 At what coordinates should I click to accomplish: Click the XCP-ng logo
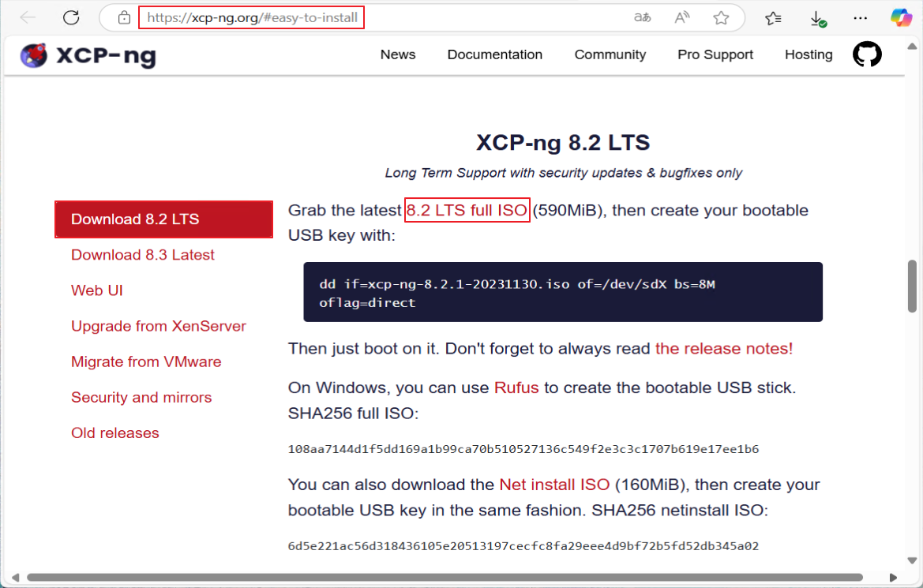88,55
